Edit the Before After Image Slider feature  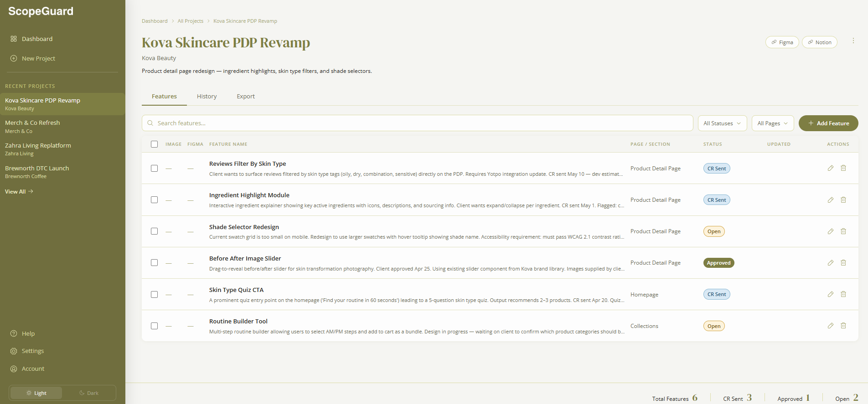pyautogui.click(x=831, y=263)
